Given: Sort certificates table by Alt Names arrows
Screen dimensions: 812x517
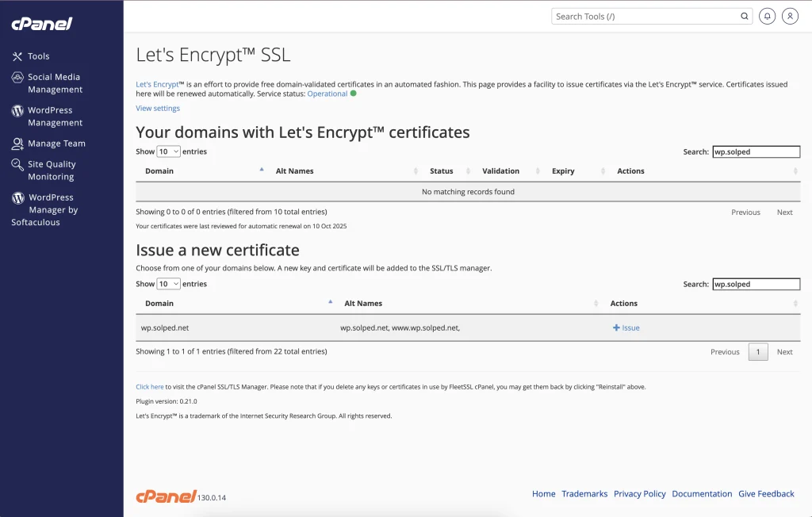Looking at the screenshot, I should click(x=416, y=171).
